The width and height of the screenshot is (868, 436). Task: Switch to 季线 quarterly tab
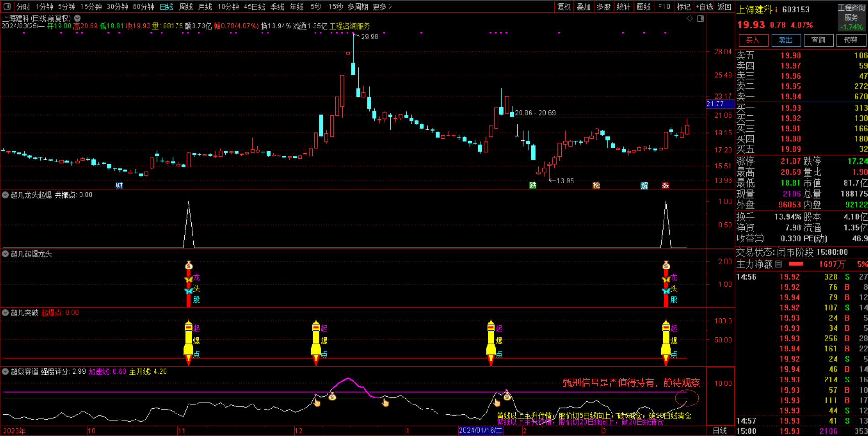277,7
